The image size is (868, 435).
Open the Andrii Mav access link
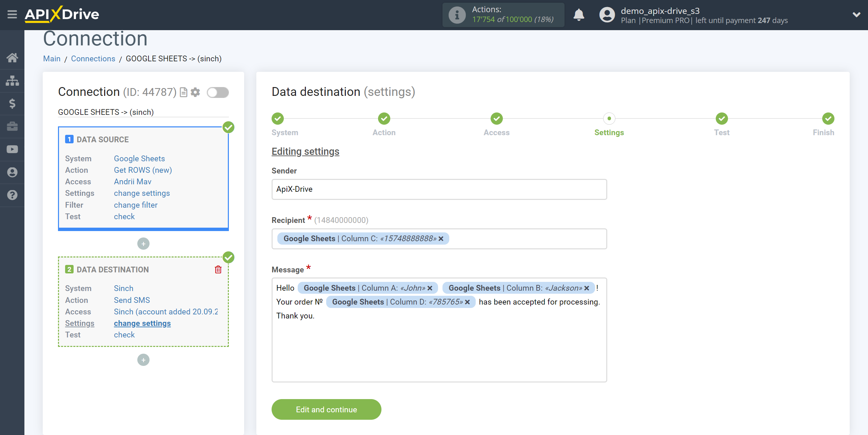pos(133,182)
